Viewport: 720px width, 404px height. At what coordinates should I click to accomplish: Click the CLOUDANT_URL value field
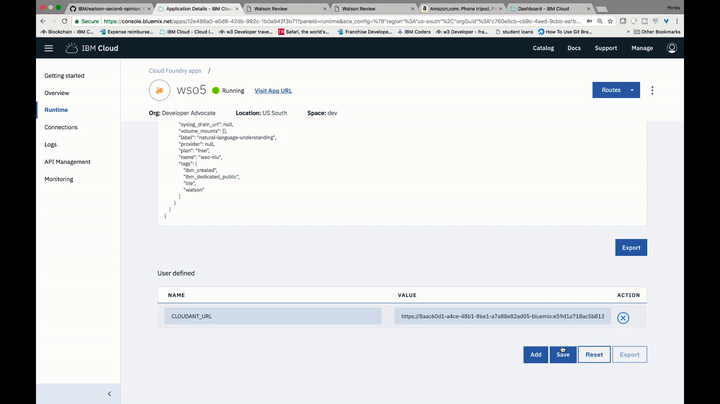[x=502, y=316]
